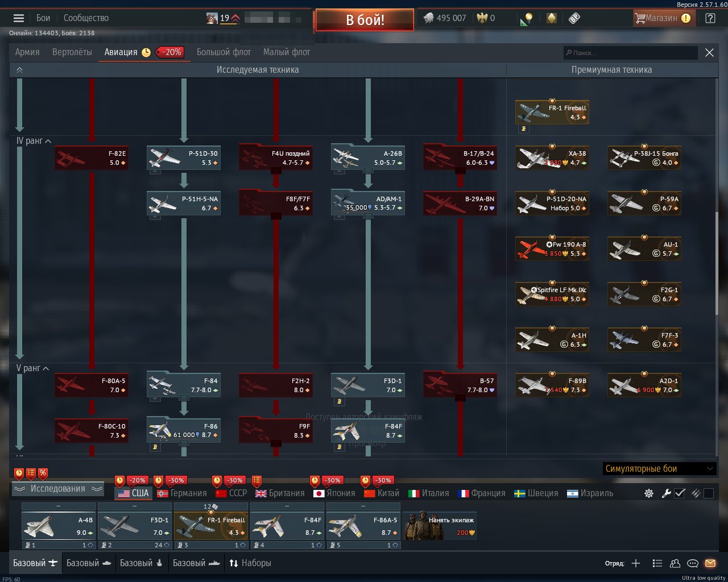Open the list icon in bottom bar
Viewport: 728px width, 582px height.
[657, 563]
